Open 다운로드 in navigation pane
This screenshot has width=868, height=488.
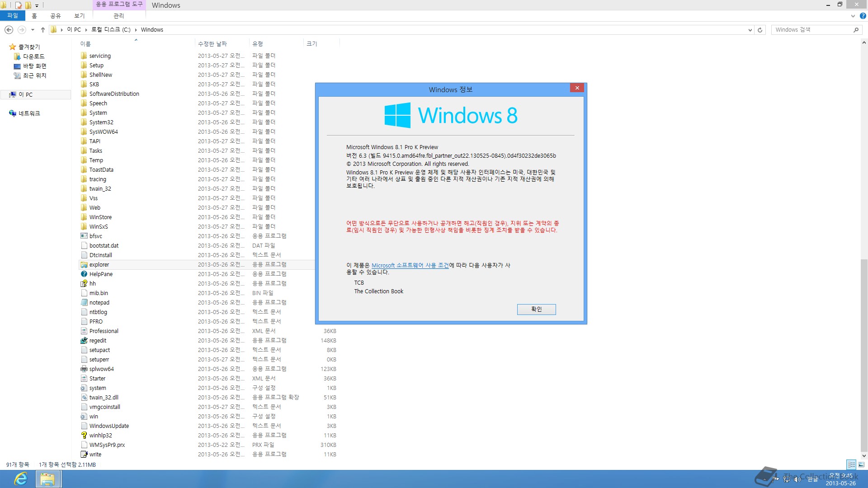(33, 56)
